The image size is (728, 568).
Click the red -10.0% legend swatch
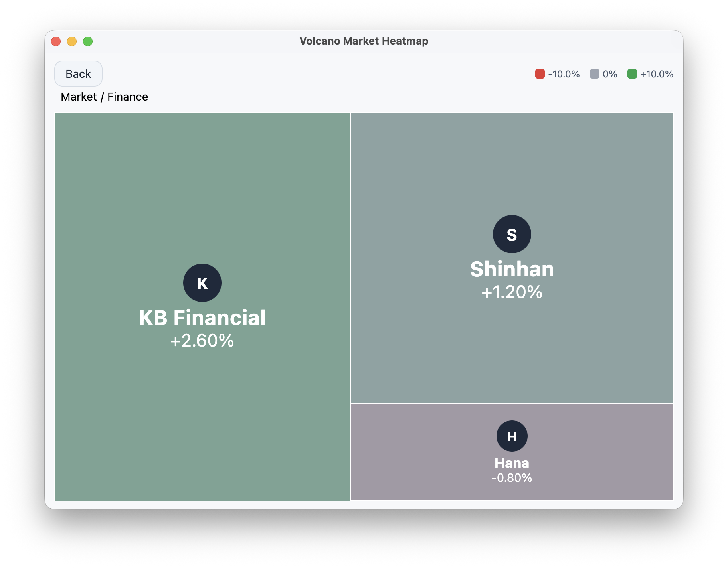(x=540, y=74)
